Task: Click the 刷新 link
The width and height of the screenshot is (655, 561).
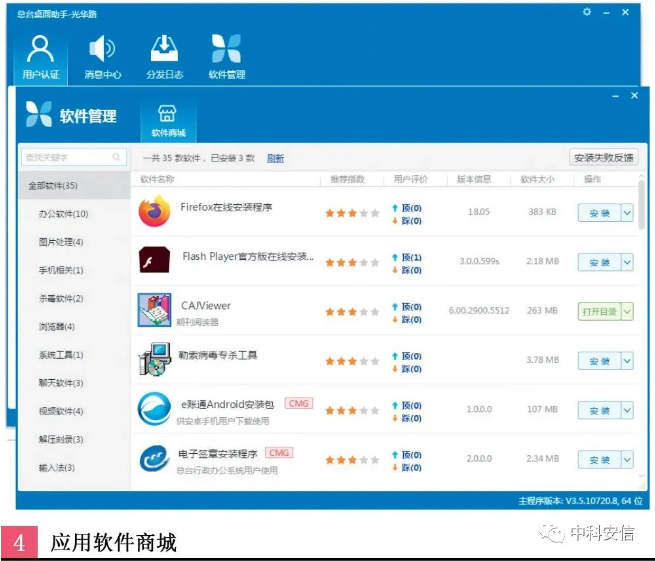Action: (275, 158)
